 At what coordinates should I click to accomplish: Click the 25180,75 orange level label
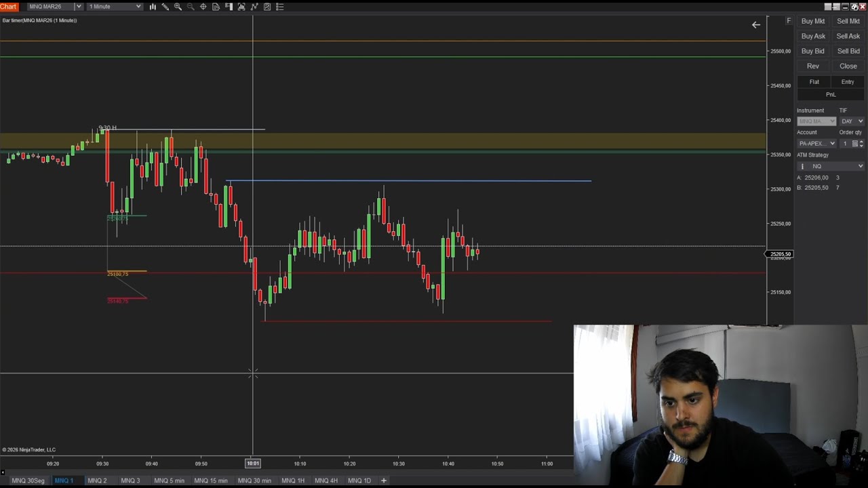(x=117, y=274)
